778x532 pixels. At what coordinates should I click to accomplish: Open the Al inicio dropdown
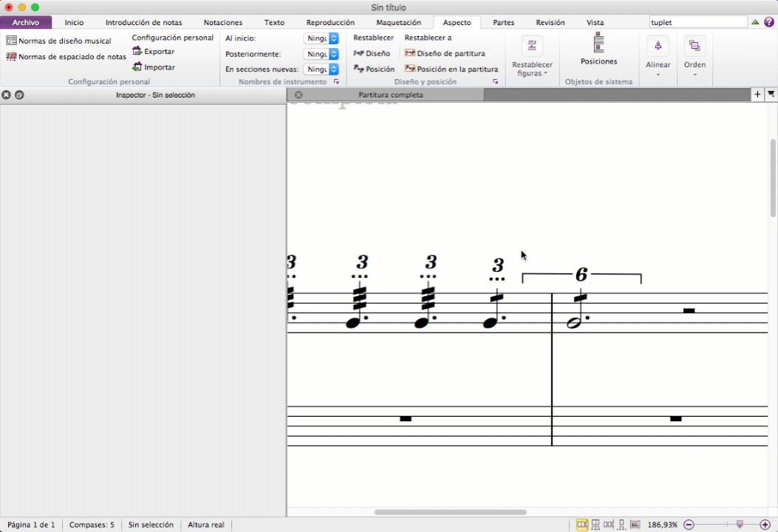321,38
